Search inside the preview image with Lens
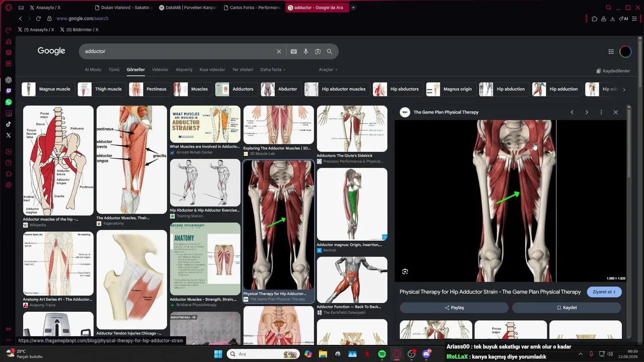The height and width of the screenshot is (362, 644). (405, 271)
